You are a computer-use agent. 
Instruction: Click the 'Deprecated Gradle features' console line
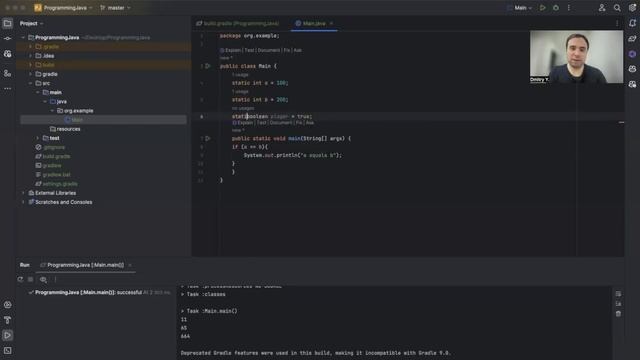coord(315,353)
